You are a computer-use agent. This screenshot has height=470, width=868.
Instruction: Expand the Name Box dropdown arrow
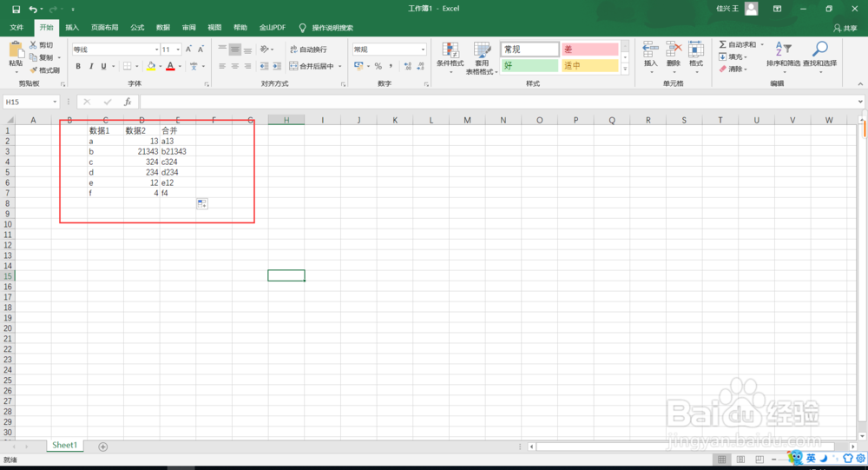tap(54, 102)
